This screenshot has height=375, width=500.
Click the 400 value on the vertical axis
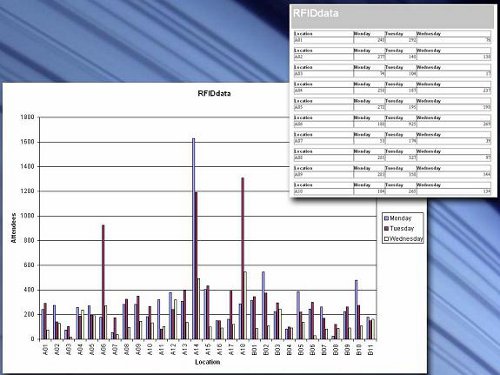tap(29, 290)
